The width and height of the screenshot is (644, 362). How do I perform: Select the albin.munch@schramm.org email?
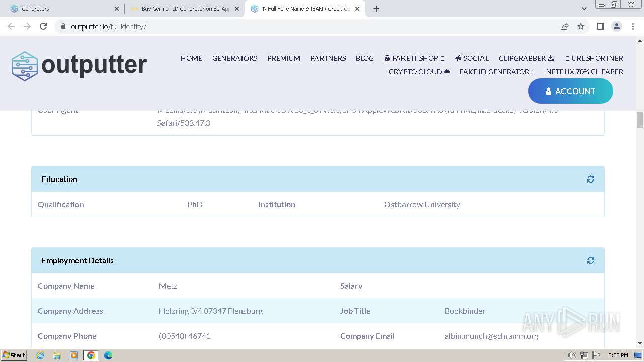tap(492, 336)
